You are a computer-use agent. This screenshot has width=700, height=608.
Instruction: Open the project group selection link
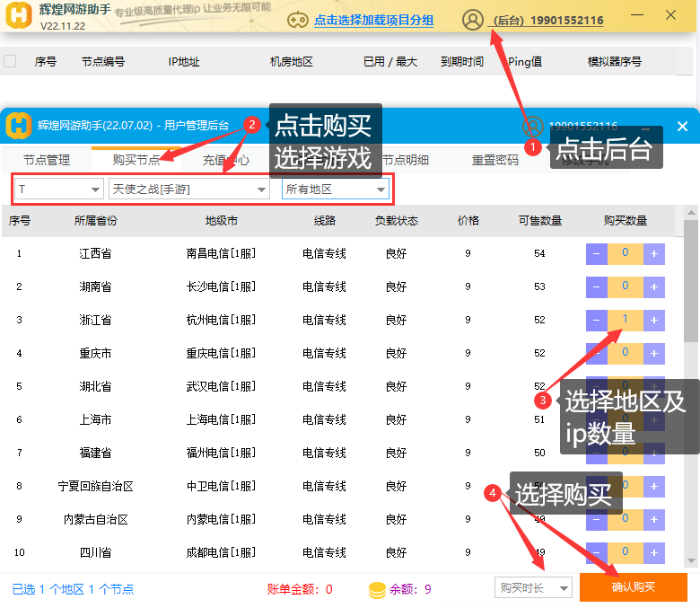pos(373,21)
